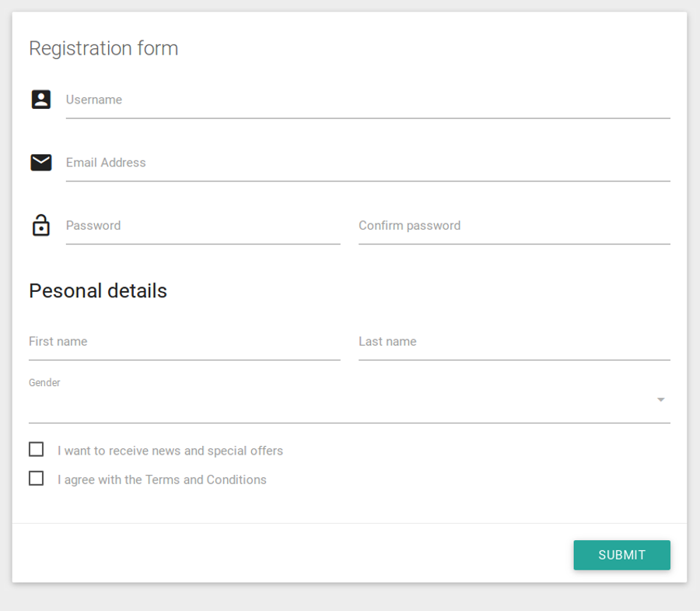The height and width of the screenshot is (611, 700).
Task: Focus the Username input field
Action: (367, 100)
